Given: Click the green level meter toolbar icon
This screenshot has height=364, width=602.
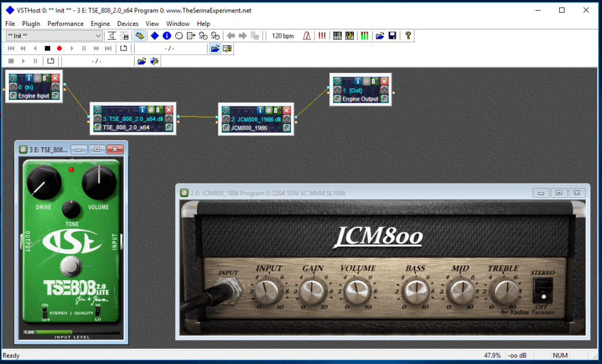Looking at the screenshot, I should pos(364,36).
